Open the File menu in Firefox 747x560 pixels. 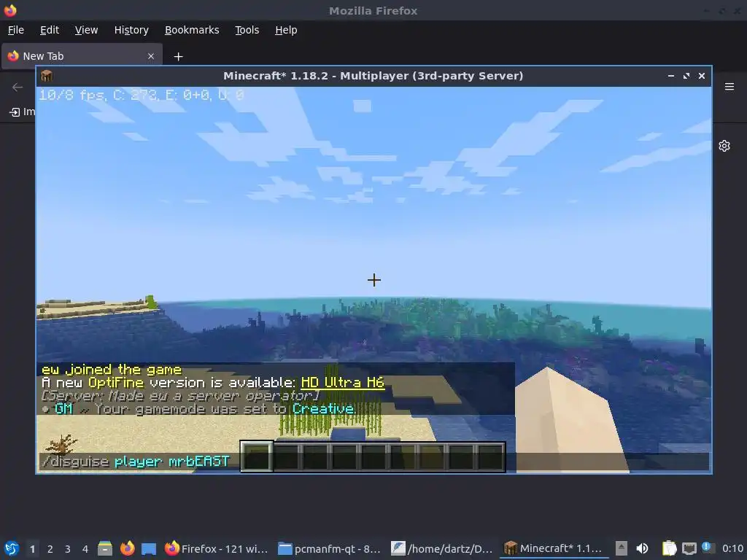click(x=16, y=30)
